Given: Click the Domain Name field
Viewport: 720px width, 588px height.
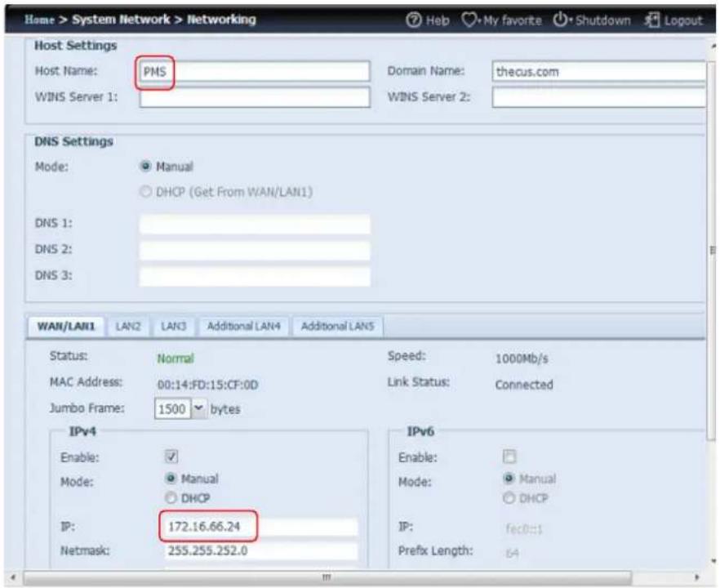Looking at the screenshot, I should (x=598, y=72).
